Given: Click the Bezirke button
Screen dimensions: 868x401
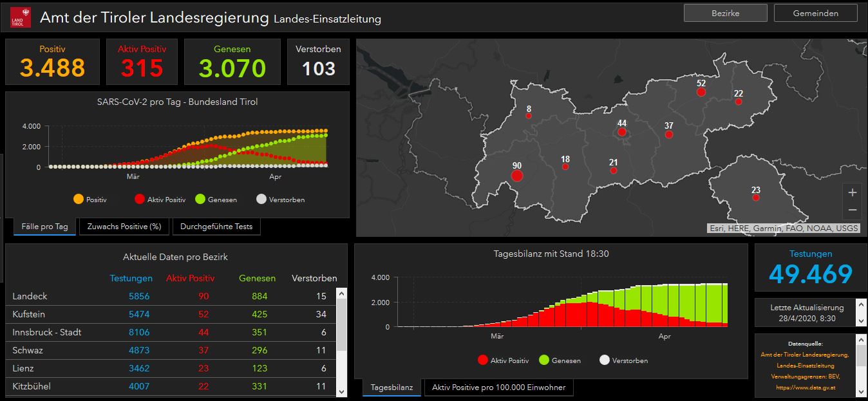Looking at the screenshot, I should (x=726, y=13).
